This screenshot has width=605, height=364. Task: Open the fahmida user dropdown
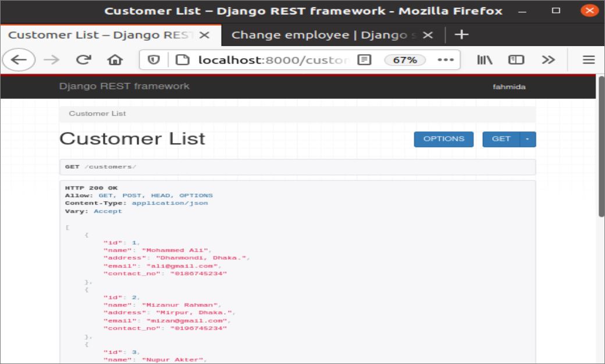click(x=509, y=87)
